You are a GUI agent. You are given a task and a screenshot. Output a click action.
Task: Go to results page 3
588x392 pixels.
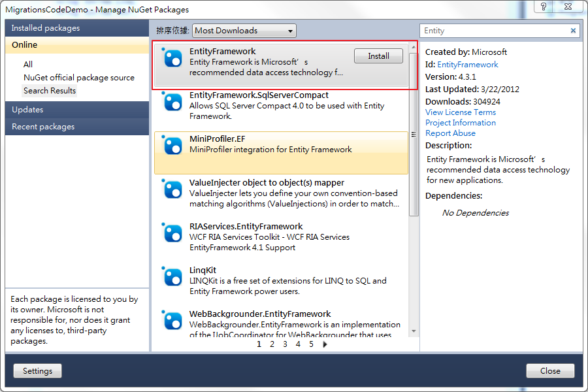pos(285,344)
